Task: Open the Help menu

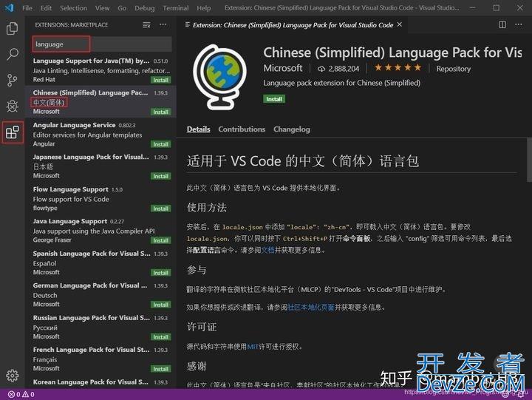Action: pos(204,8)
